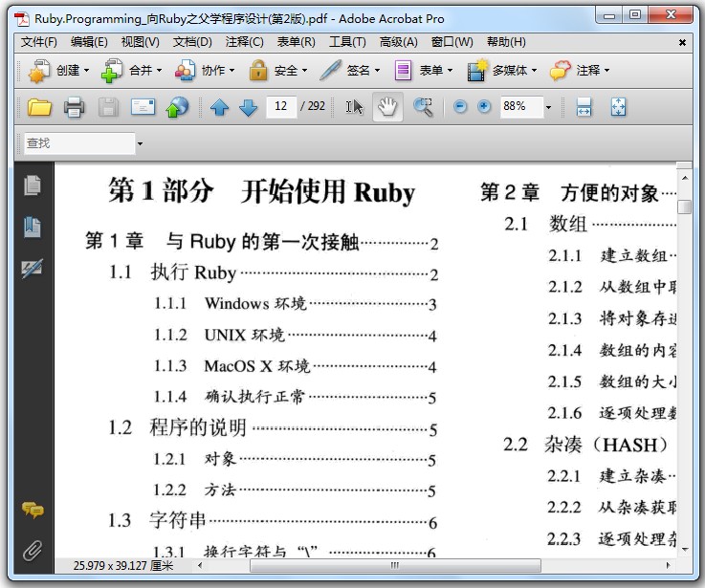Open the find box options arrow
The width and height of the screenshot is (705, 588).
point(140,143)
